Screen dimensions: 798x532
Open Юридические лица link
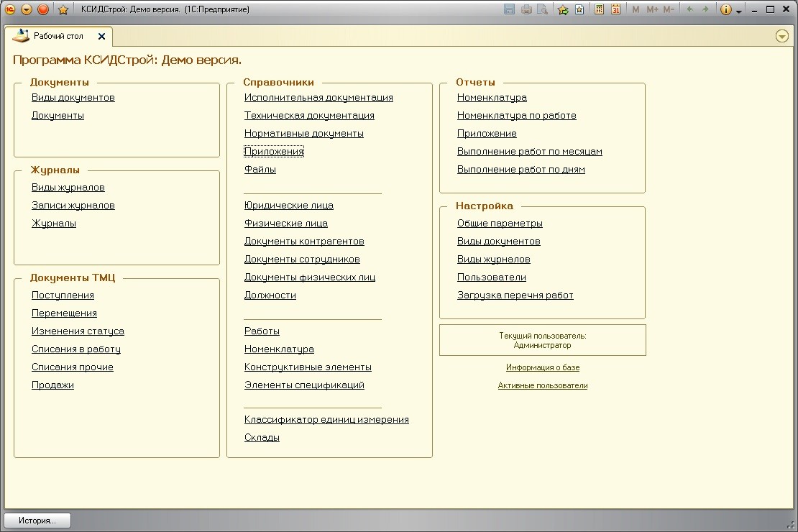pyautogui.click(x=289, y=205)
